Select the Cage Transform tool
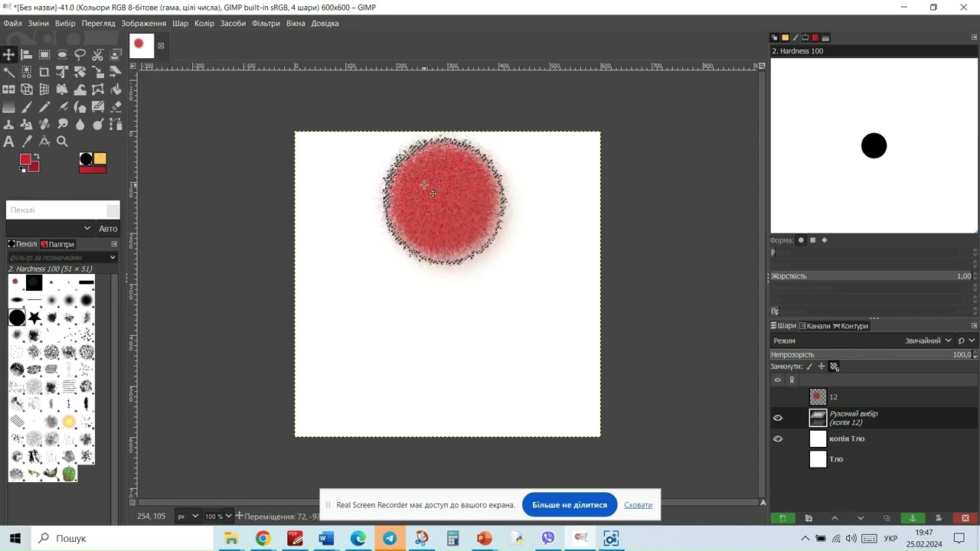This screenshot has height=551, width=980. click(98, 90)
